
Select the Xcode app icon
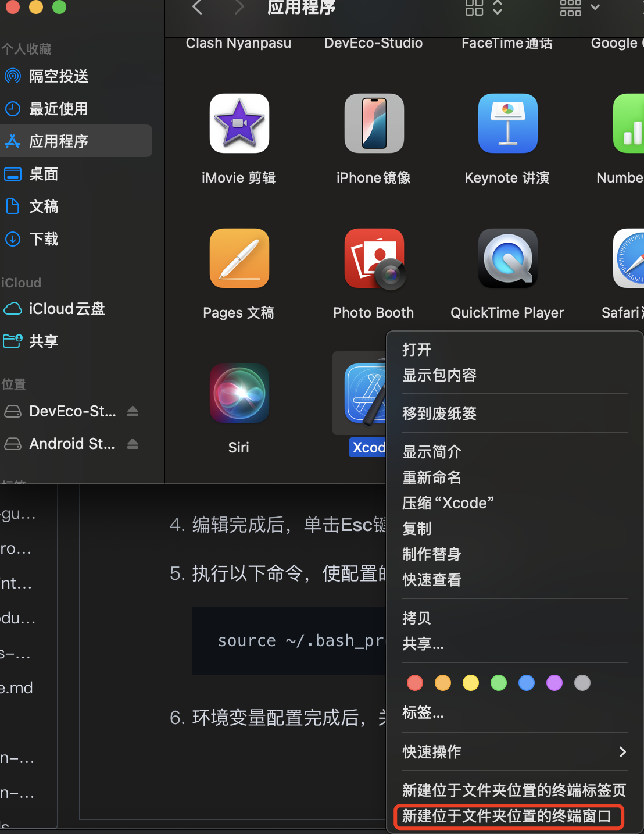365,393
